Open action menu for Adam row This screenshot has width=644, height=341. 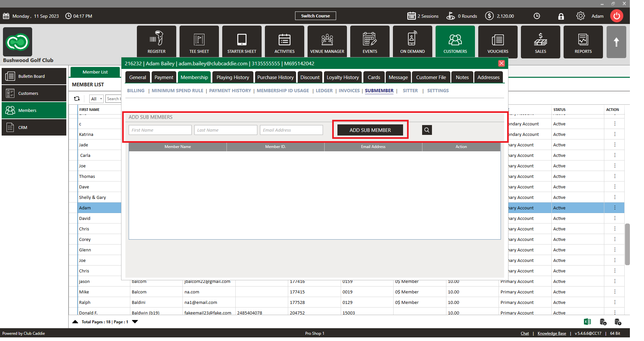pos(615,208)
